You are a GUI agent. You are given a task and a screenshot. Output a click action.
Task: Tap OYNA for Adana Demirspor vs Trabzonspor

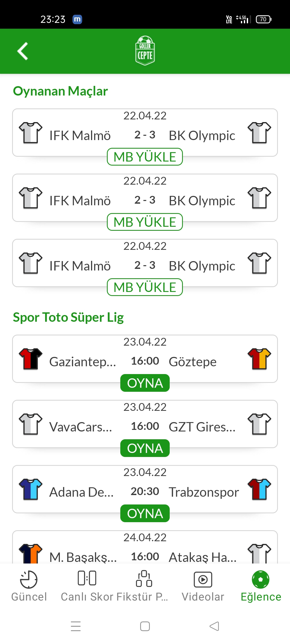coord(145,513)
